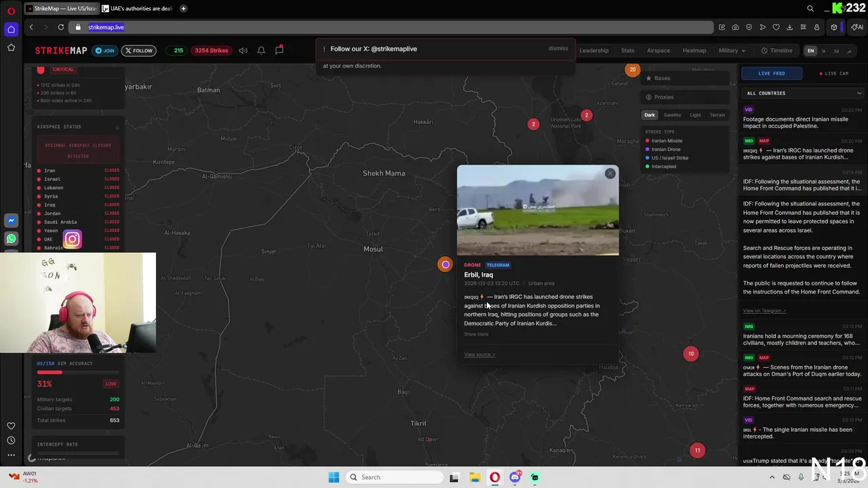The width and height of the screenshot is (868, 488).
Task: Open Opera from the taskbar
Action: click(x=495, y=477)
